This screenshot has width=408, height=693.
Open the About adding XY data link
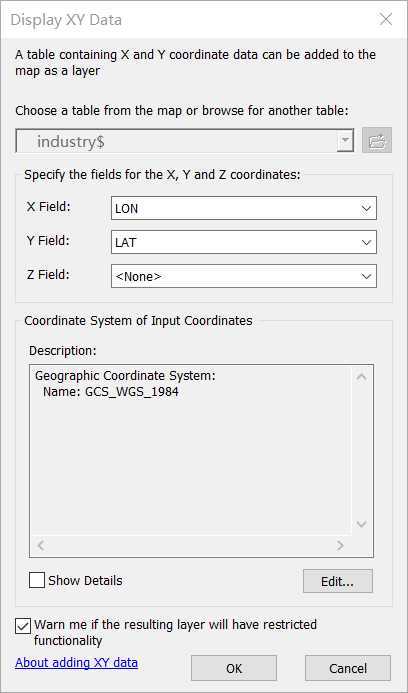[x=76, y=663]
